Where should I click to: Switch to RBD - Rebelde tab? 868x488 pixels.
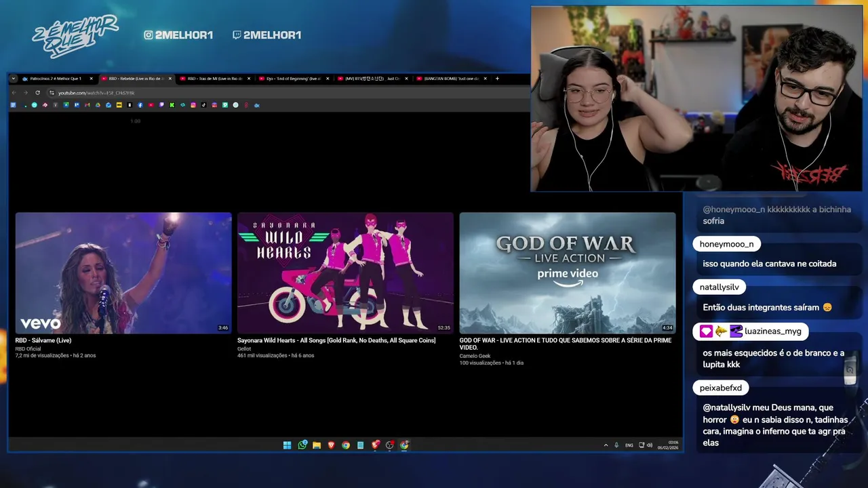(137, 79)
